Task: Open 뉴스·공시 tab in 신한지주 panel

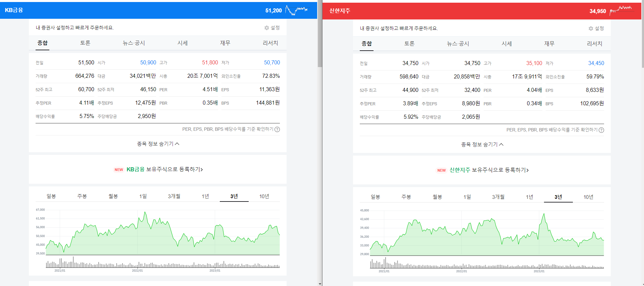Action: 458,44
